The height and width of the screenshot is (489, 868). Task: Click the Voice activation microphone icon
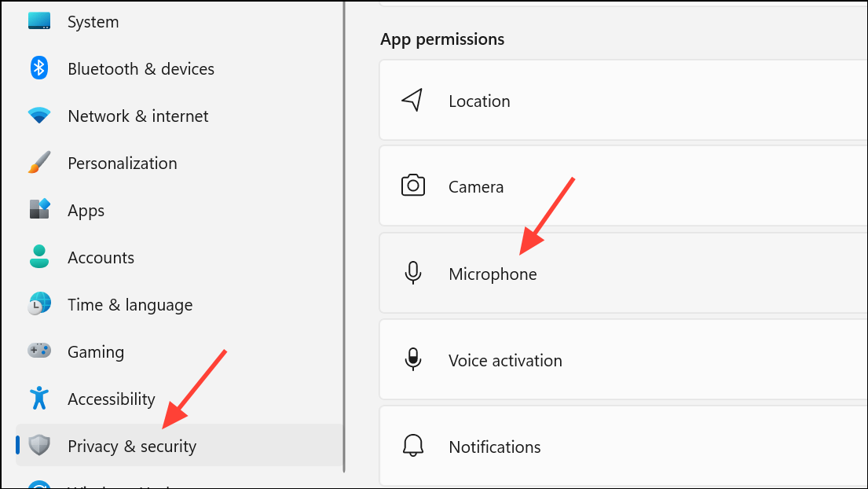[x=413, y=359]
